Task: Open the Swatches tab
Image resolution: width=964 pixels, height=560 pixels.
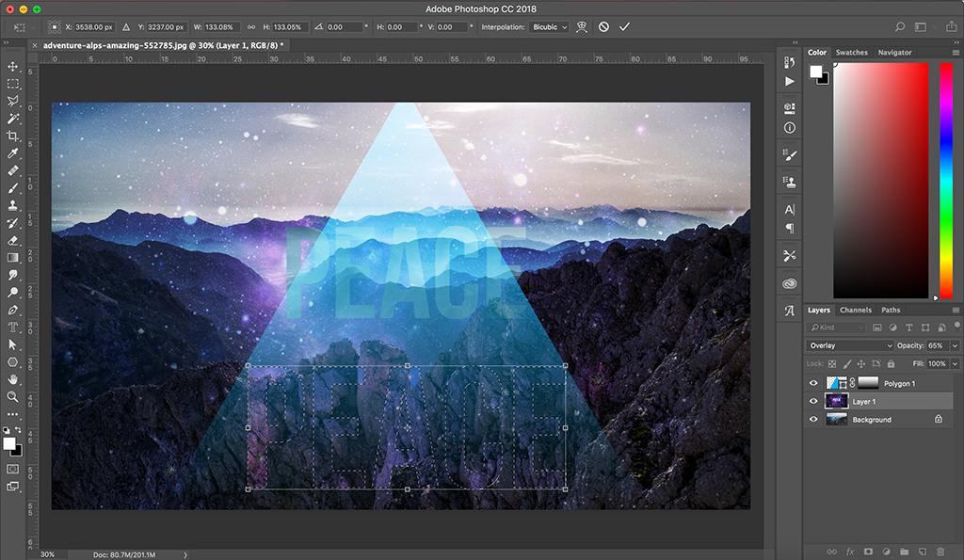Action: click(852, 53)
